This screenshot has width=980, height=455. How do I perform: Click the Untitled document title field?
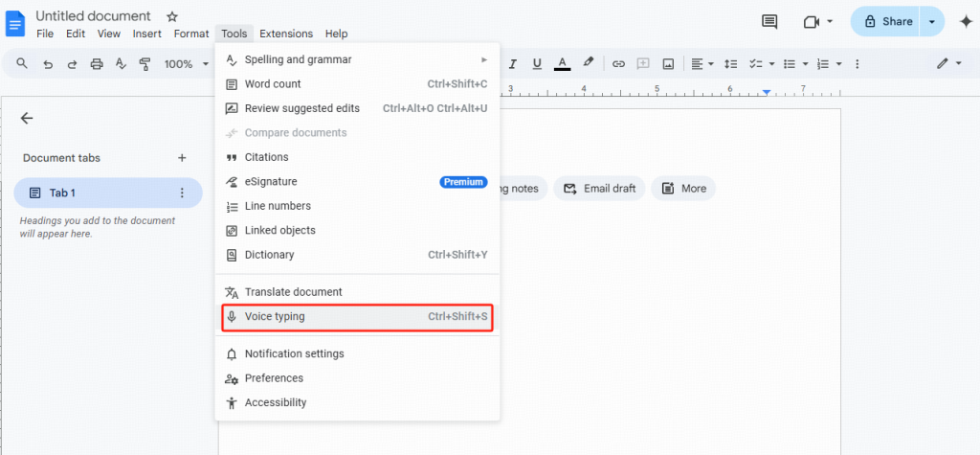point(93,16)
